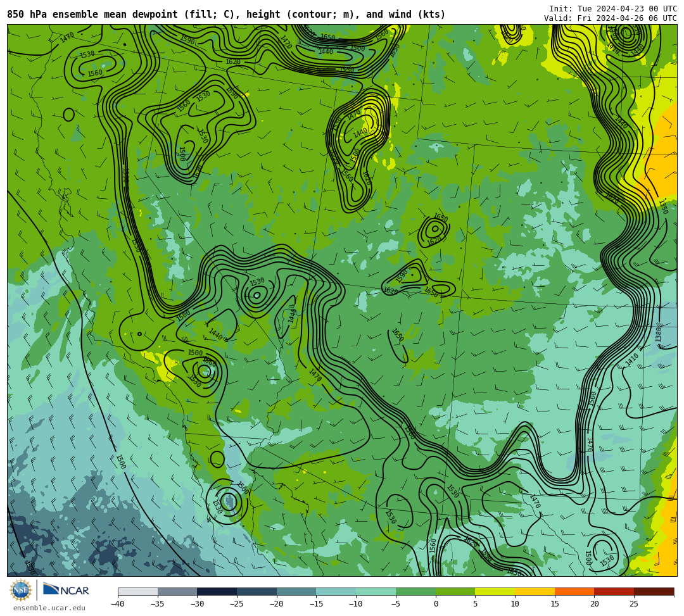684x616 pixels.
Task: Pick the teal -20 to -15 colorbar segment
Action: [x=296, y=591]
